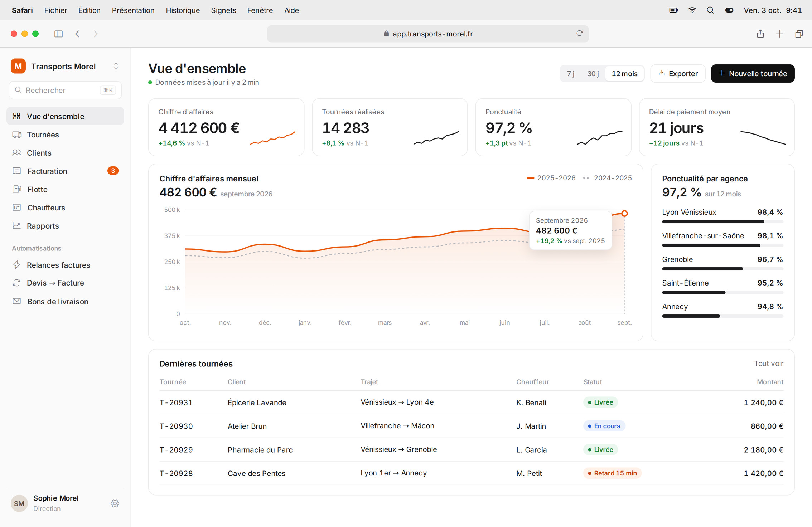
Task: Click the Devis → Facture sync icon
Action: 16,283
